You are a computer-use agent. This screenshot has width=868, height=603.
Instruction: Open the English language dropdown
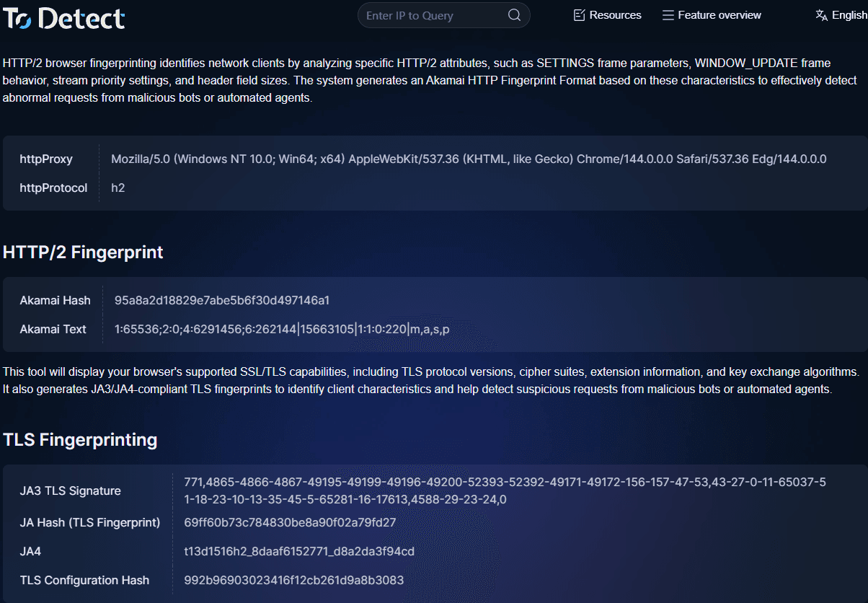click(x=849, y=15)
